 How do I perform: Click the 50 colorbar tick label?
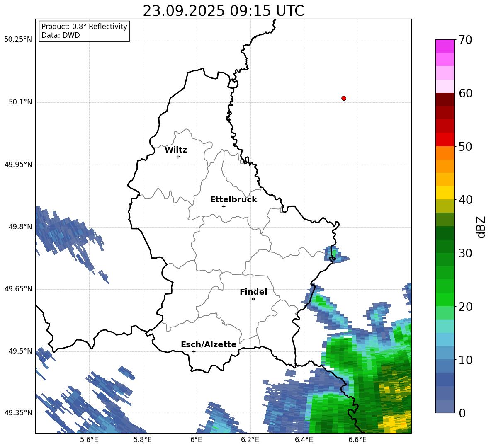pyautogui.click(x=465, y=146)
